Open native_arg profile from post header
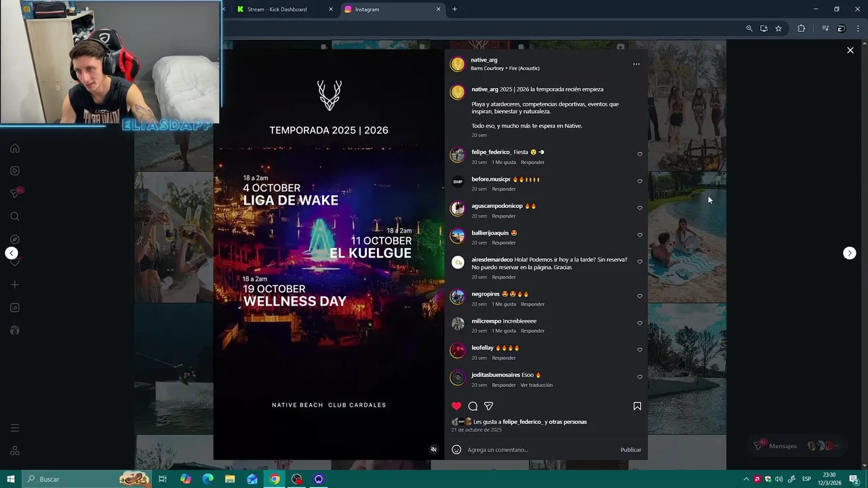This screenshot has height=488, width=868. click(x=484, y=60)
